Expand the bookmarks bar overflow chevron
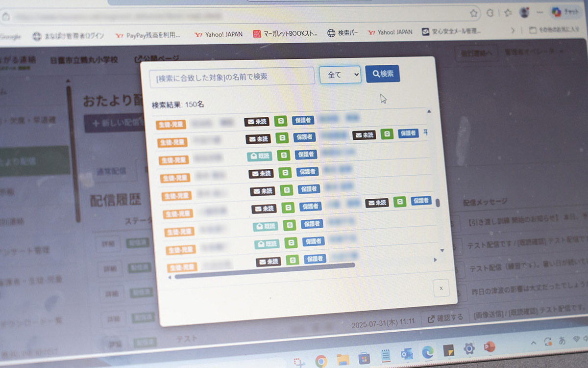Viewport: 588px width, 368px height. coord(513,30)
